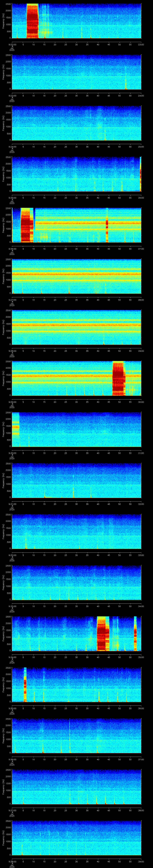Click the 30:00 end time label
This screenshot has width=153, height=868.
coord(141,402)
